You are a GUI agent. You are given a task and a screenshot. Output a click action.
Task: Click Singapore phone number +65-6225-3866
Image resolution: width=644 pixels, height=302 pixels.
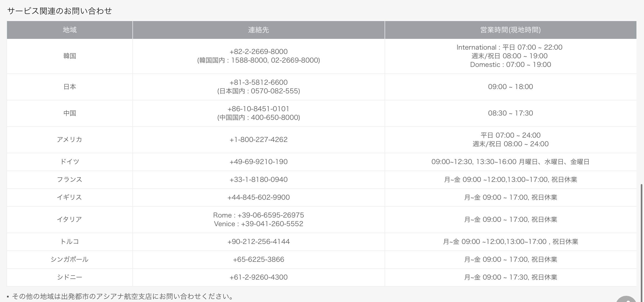tap(258, 259)
